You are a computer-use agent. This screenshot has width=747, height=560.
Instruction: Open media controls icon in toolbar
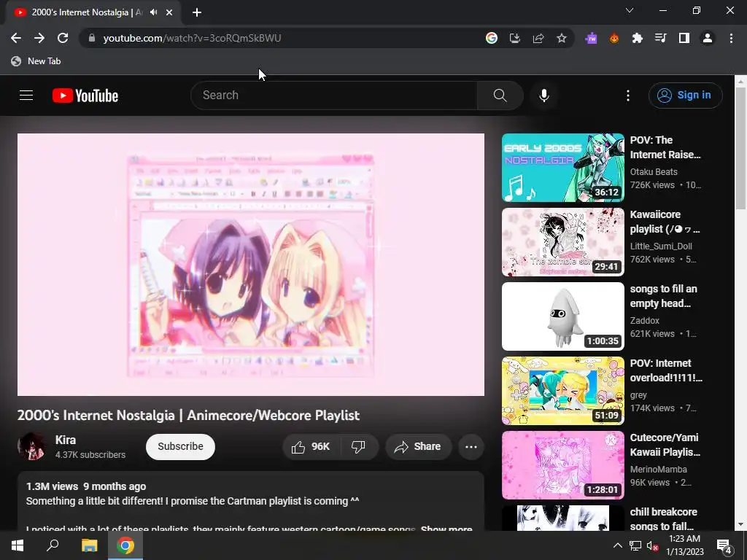pyautogui.click(x=660, y=38)
